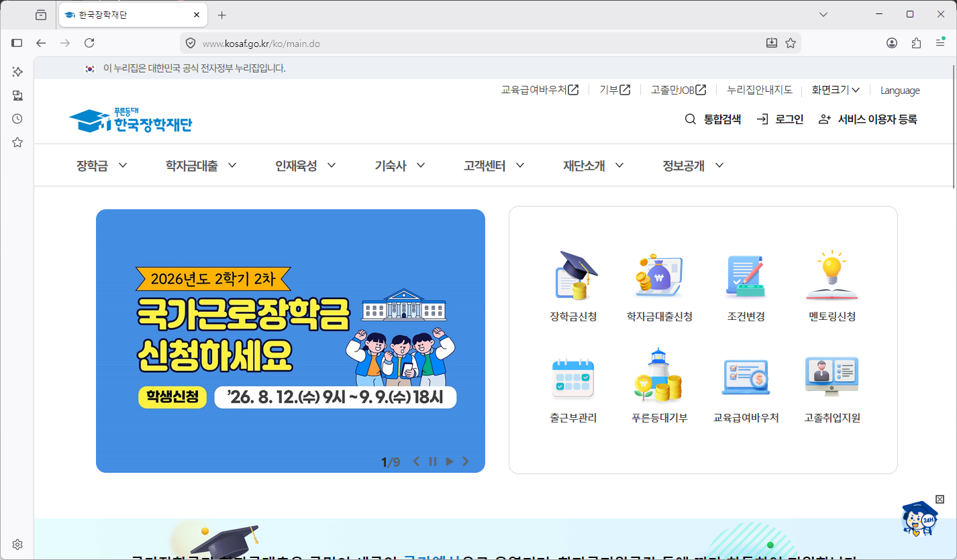The image size is (957, 560).
Task: Click the 고졸취업지원 monitor icon
Action: coord(832,377)
